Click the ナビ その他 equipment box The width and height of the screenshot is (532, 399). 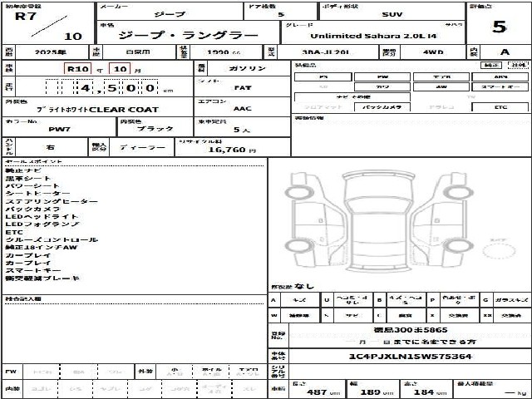[x=352, y=97]
